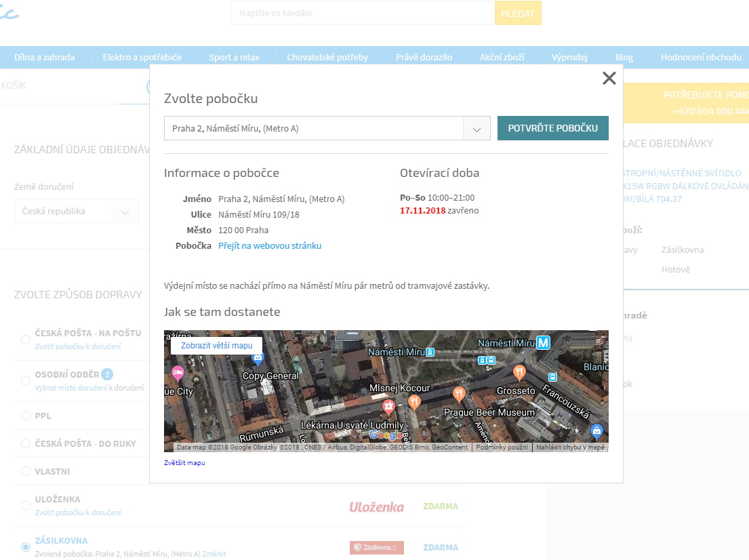Open Dílna a zahrada menu
Image resolution: width=749 pixels, height=560 pixels.
[x=45, y=58]
